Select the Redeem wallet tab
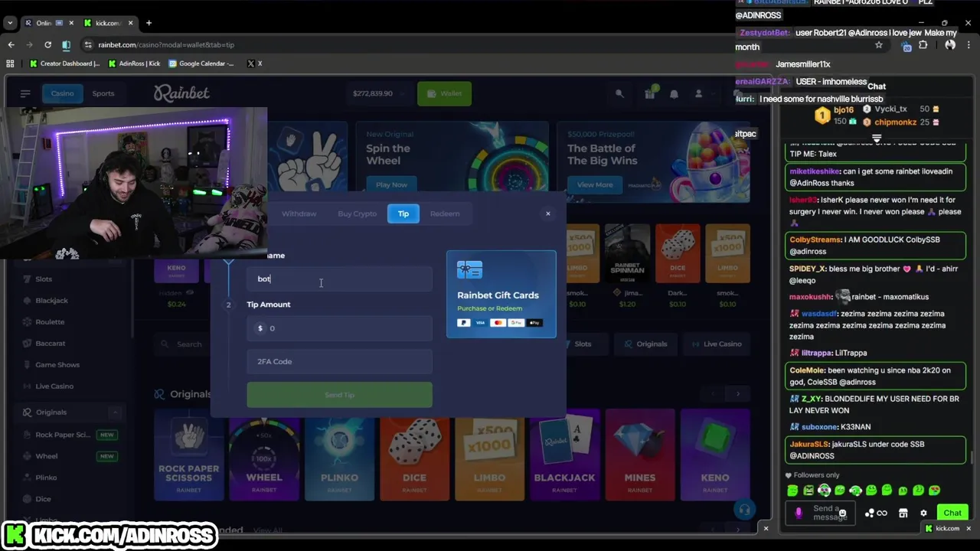This screenshot has height=551, width=980. [x=445, y=214]
